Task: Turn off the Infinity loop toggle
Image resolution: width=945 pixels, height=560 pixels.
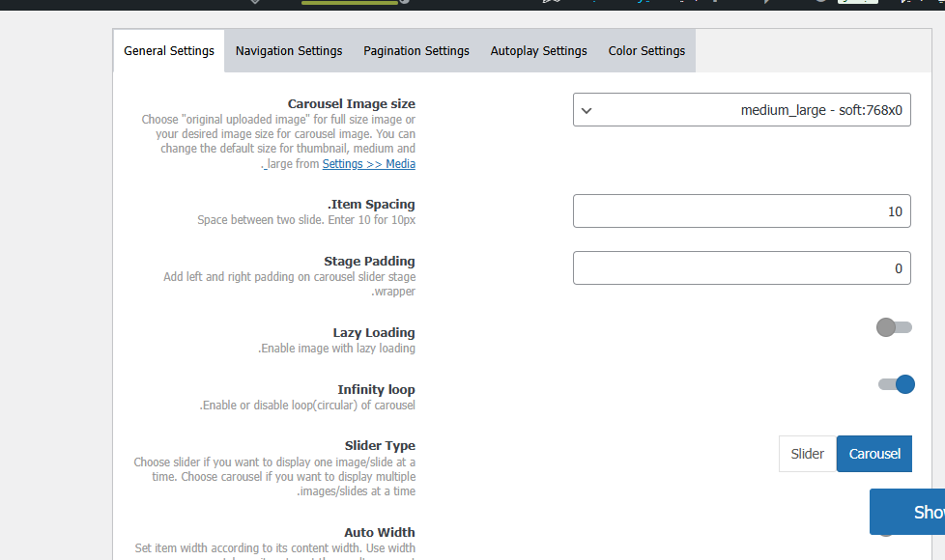Action: click(x=895, y=384)
